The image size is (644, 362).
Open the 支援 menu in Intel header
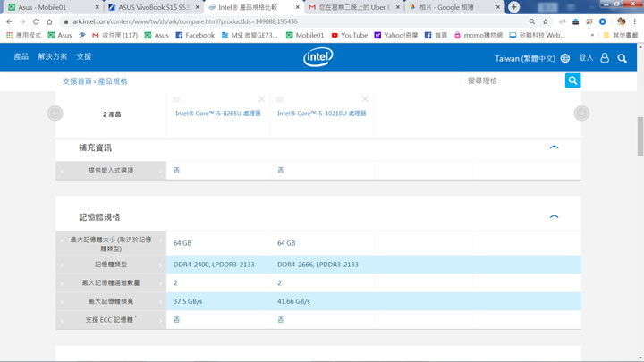pos(84,56)
